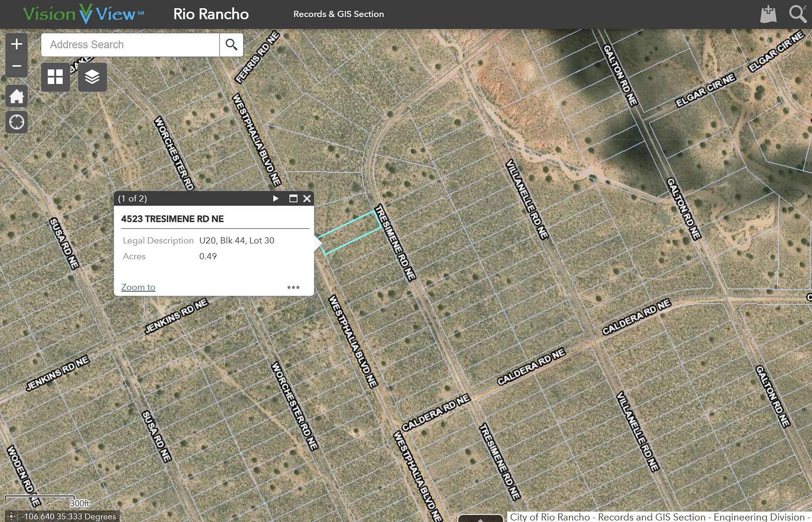Select the Records & GIS Section header

tap(338, 14)
